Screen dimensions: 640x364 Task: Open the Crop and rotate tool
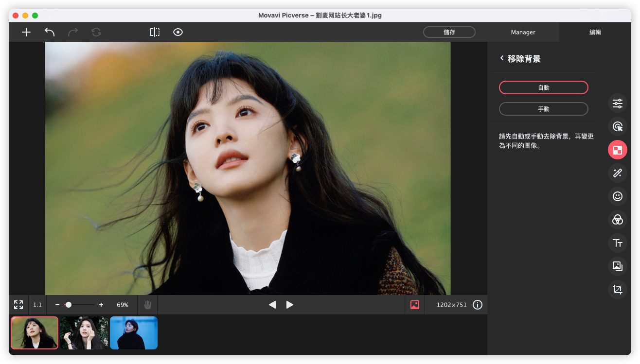[617, 290]
